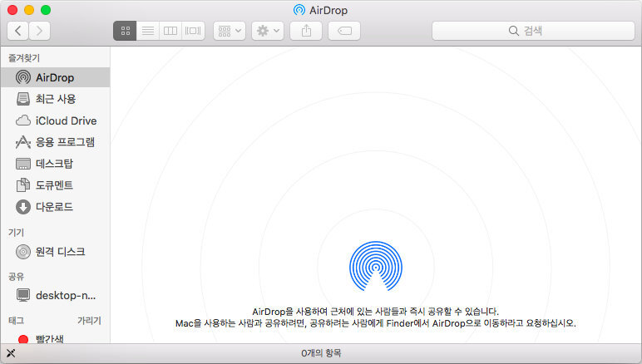Zoom the window with green button
642x364 pixels.
coord(46,10)
